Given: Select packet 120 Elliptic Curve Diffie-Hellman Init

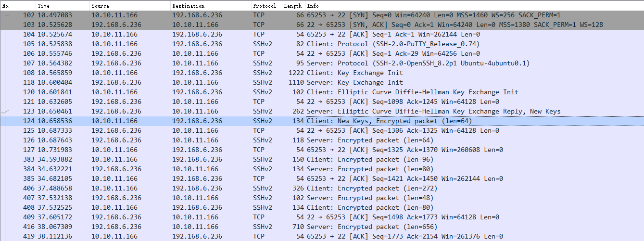Looking at the screenshot, I should coord(322,92).
